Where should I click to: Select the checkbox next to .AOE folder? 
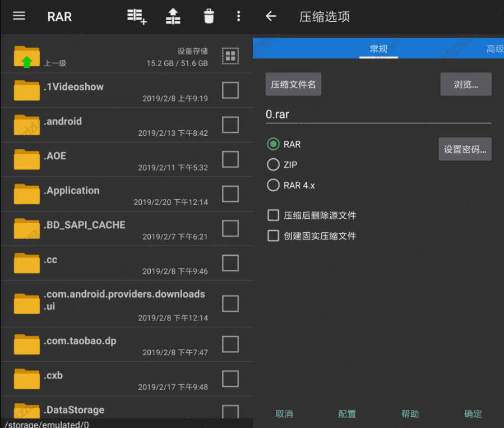230,159
